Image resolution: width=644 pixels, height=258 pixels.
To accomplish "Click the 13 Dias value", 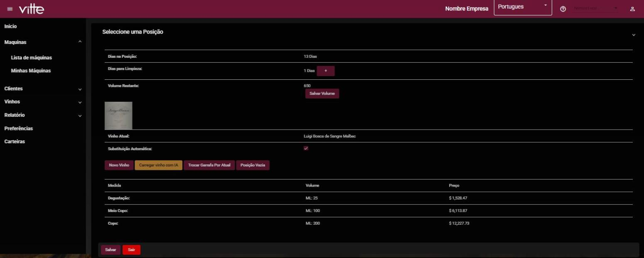I will [x=310, y=57].
